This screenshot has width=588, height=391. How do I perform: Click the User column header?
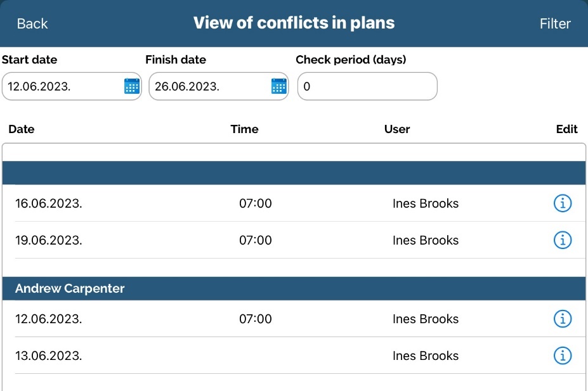397,129
